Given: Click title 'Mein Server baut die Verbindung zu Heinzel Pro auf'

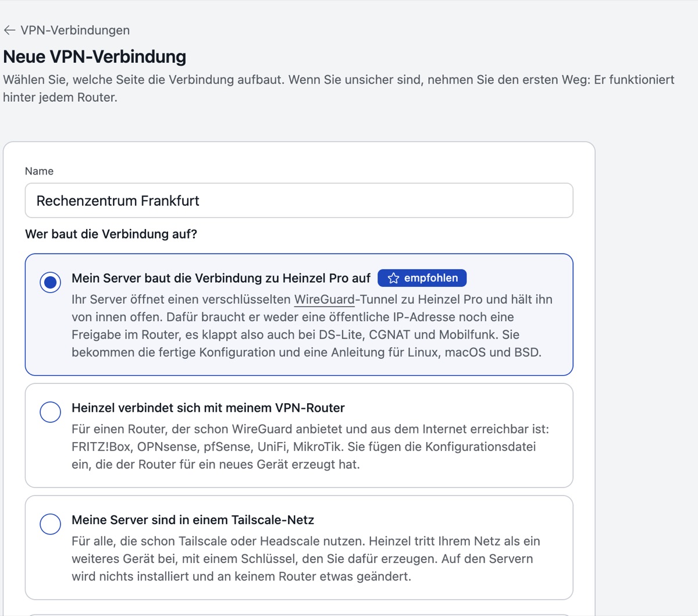Looking at the screenshot, I should [x=221, y=278].
